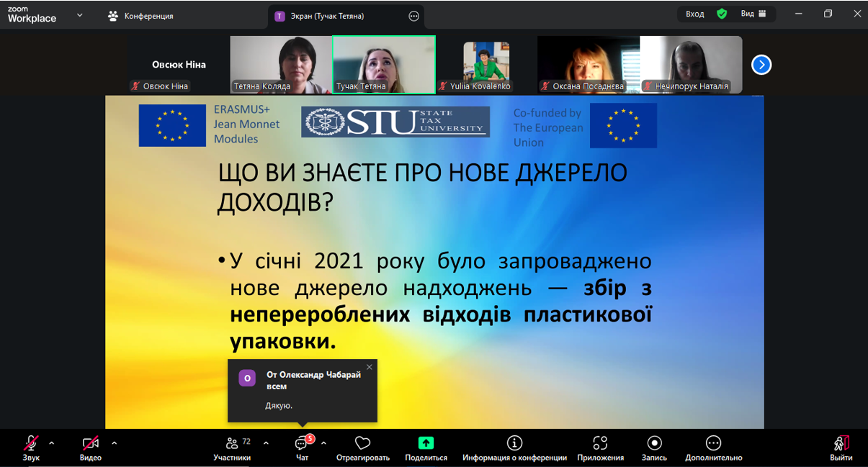The image size is (868, 467).
Task: Open the Вид view layout button
Action: [754, 14]
